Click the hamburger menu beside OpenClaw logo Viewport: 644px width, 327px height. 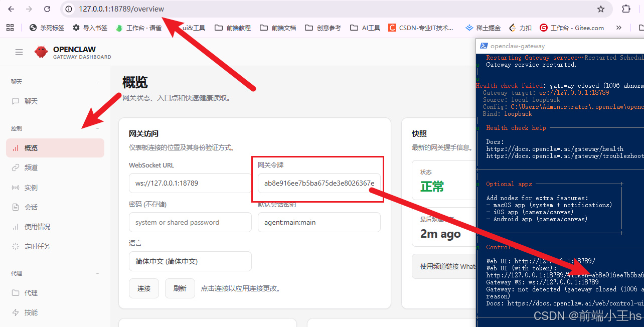pyautogui.click(x=19, y=52)
